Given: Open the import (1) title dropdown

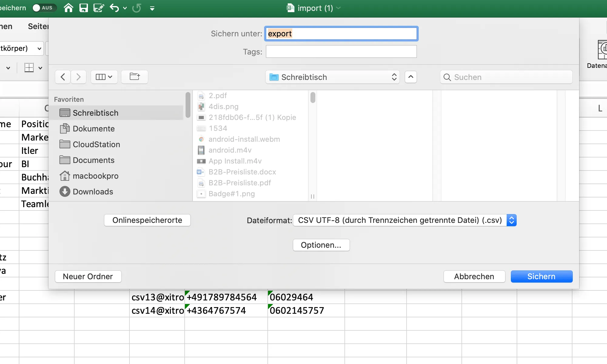Looking at the screenshot, I should coord(339,8).
